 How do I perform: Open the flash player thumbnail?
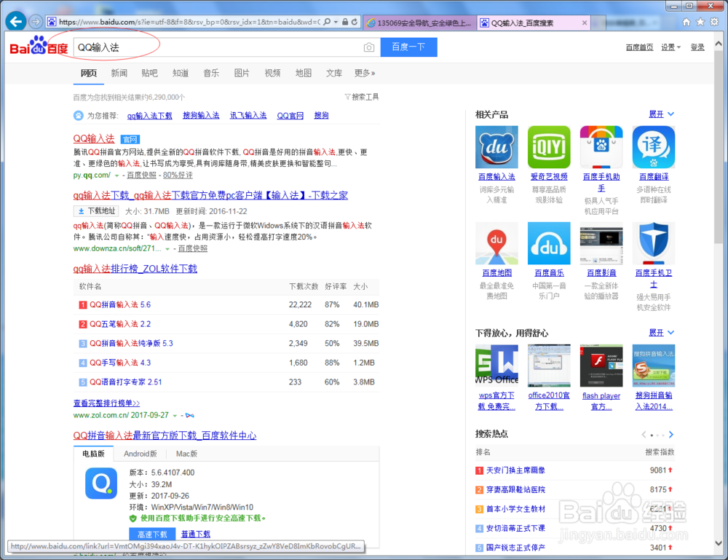(601, 366)
